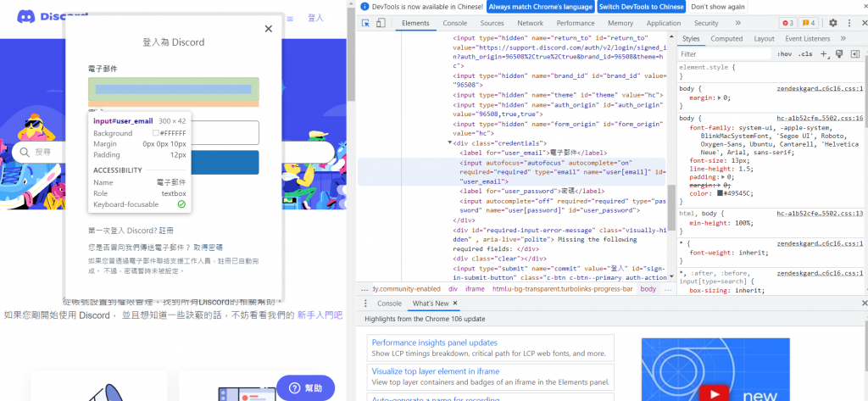Screen dimensions: 868x401
Task: Toggle .cls element classes panel
Action: point(805,53)
